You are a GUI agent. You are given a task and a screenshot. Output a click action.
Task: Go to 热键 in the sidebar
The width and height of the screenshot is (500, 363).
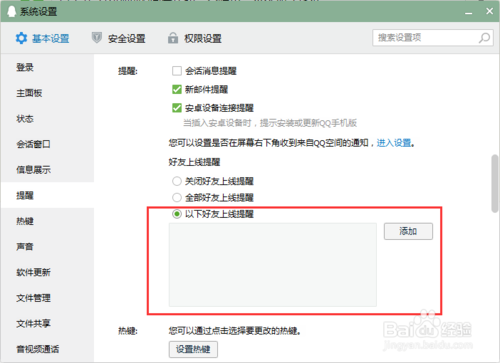pyautogui.click(x=47, y=221)
